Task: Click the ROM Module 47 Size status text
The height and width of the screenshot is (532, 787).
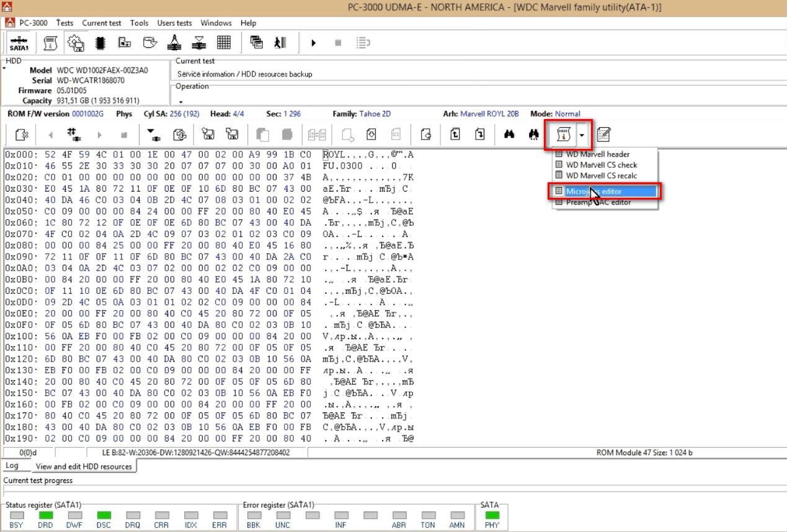Action: tap(644, 453)
